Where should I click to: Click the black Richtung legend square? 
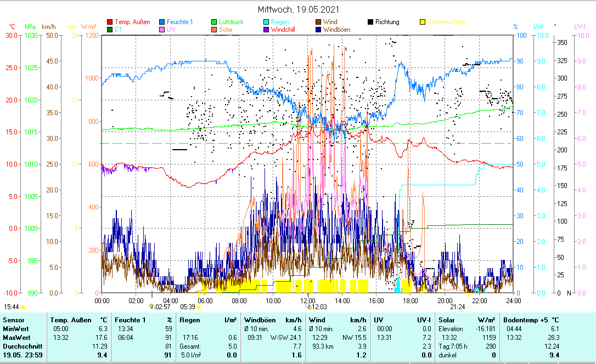click(x=370, y=22)
